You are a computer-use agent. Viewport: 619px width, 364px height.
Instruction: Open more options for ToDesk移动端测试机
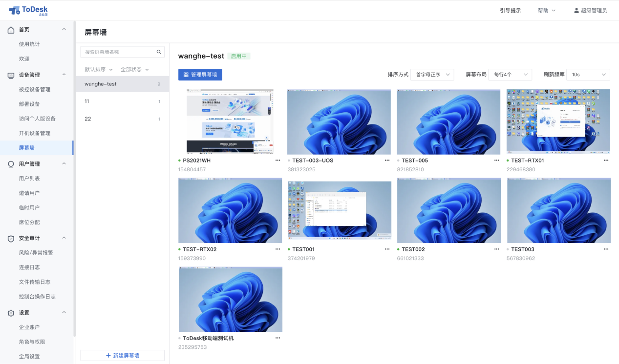277,338
